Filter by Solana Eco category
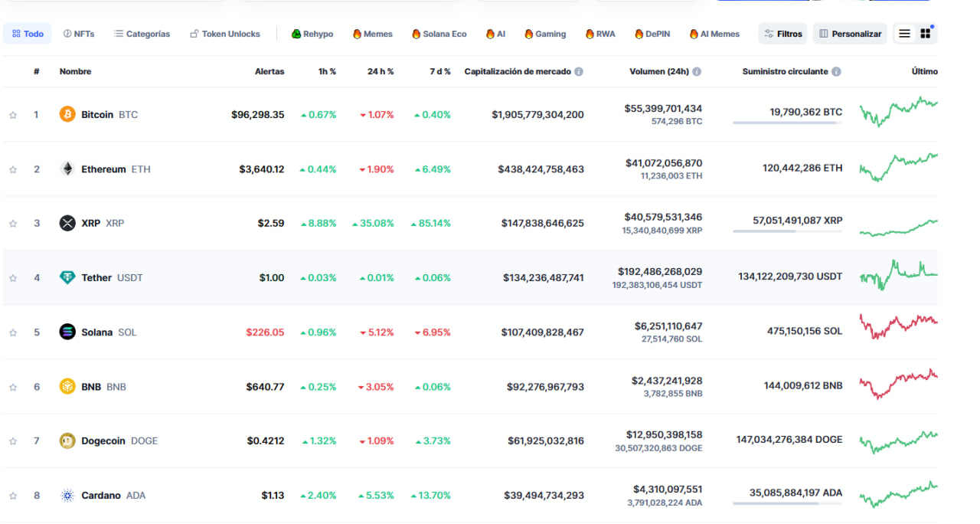 click(439, 34)
